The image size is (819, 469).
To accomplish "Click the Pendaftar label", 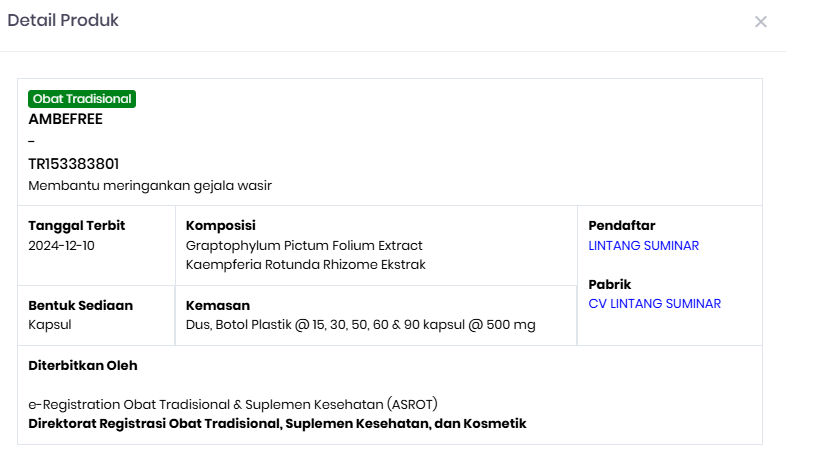I will tap(622, 226).
